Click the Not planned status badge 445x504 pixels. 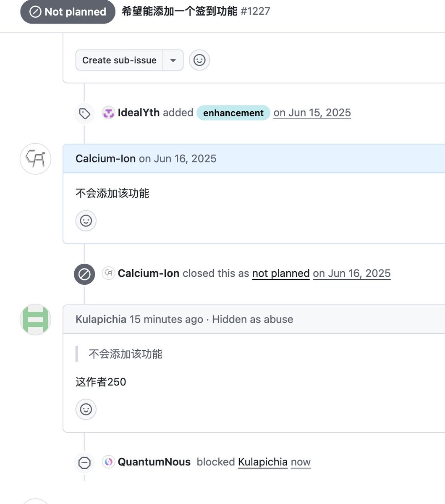68,12
